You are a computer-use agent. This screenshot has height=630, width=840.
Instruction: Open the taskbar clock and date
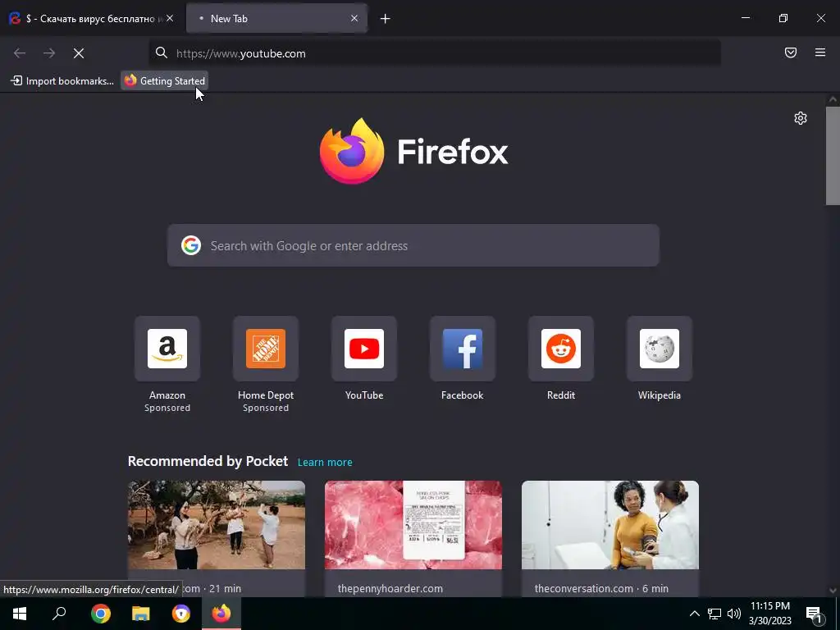coord(769,614)
